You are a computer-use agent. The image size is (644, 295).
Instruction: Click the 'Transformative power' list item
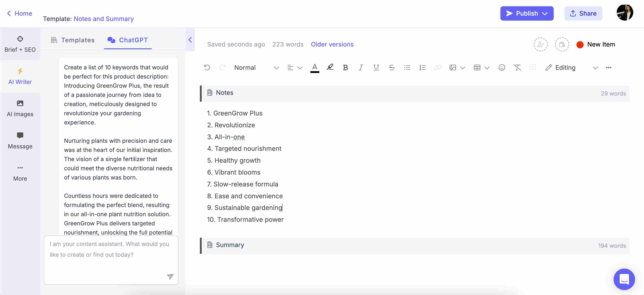click(245, 220)
